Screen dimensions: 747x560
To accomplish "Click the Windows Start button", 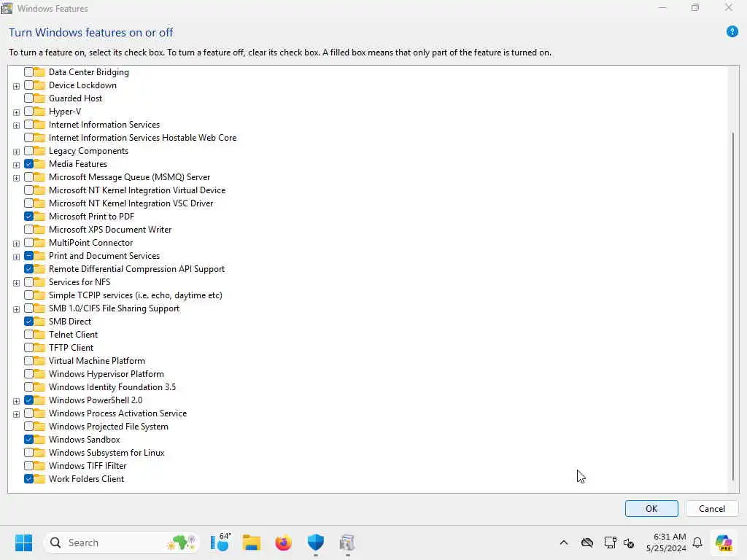I will (23, 542).
